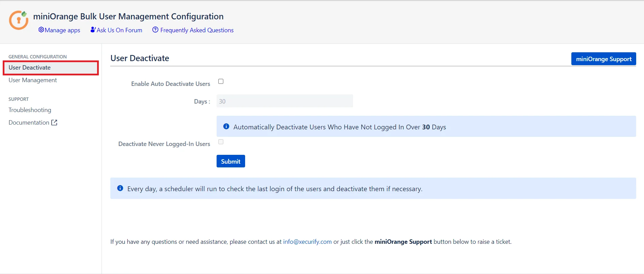Click info icon beside Automatically Deactivate Users message
Viewport: 644px width, 274px height.
[226, 126]
